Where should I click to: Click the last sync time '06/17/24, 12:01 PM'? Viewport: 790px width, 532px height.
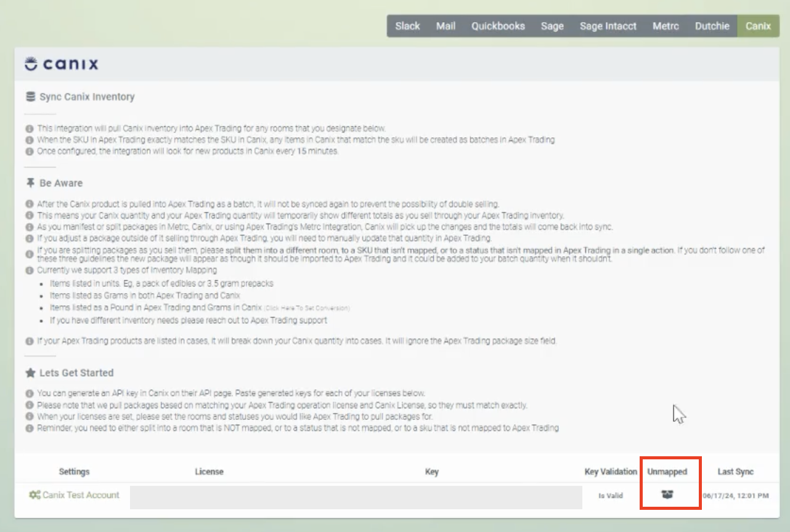tap(736, 495)
